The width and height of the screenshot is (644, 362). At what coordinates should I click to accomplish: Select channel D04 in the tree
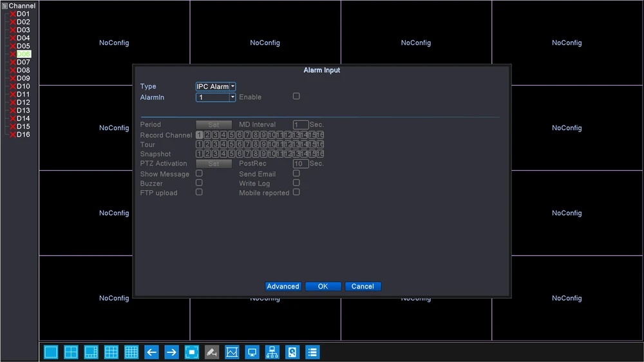coord(23,38)
